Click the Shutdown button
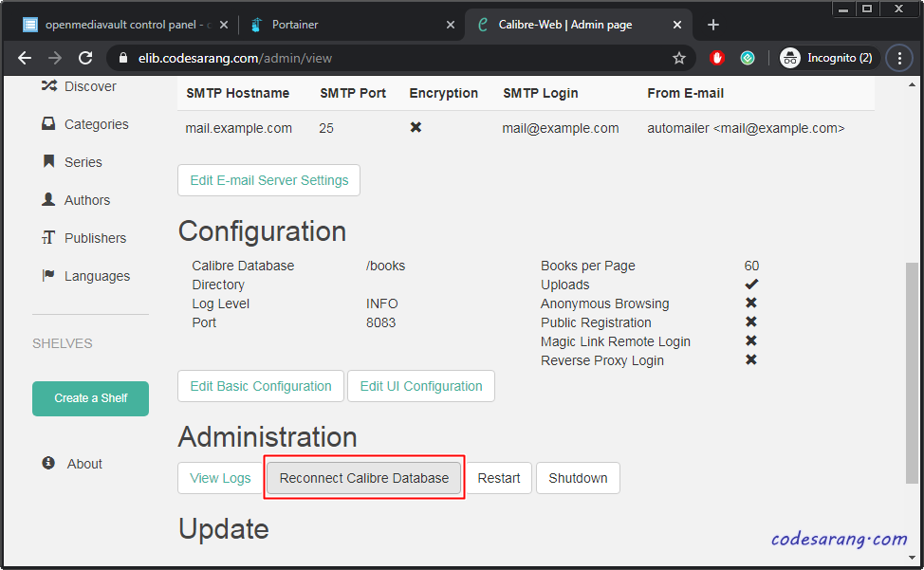 578,478
